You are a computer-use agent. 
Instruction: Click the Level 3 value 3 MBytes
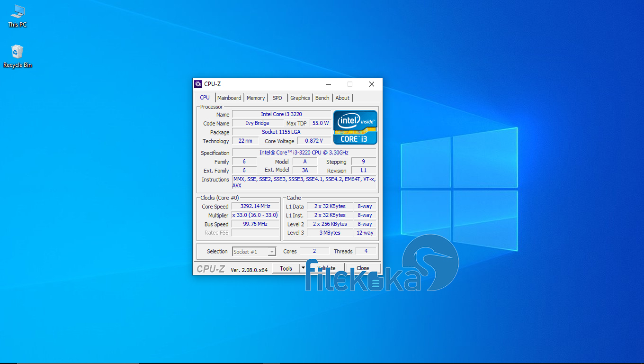330,233
